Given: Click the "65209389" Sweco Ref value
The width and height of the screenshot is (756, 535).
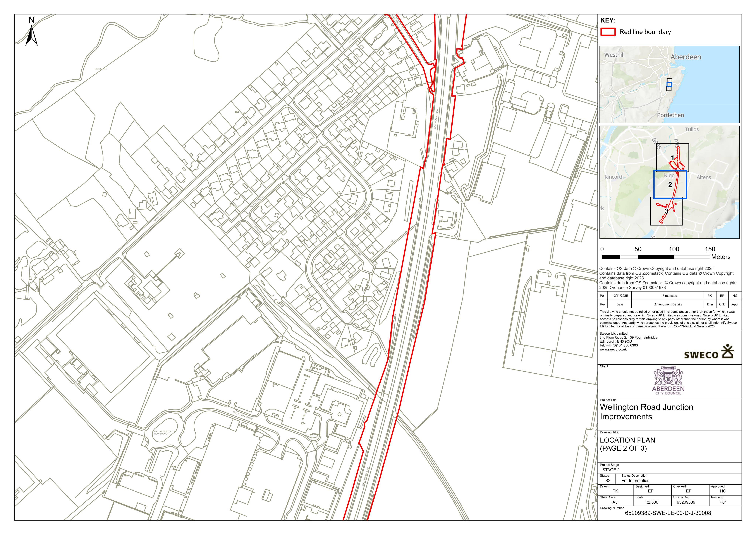Looking at the screenshot, I should coord(686,502).
